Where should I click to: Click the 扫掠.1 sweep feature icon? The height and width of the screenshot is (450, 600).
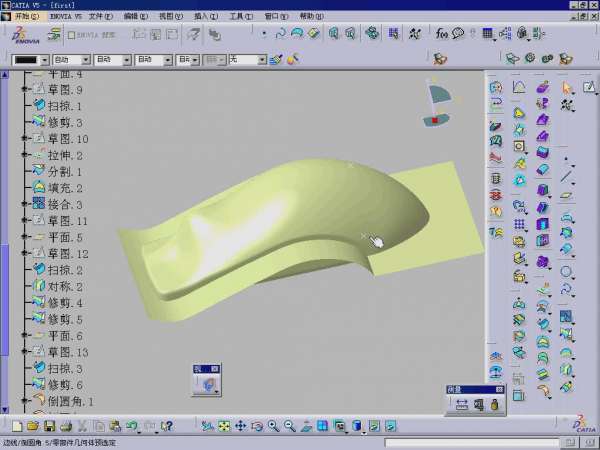pos(38,106)
